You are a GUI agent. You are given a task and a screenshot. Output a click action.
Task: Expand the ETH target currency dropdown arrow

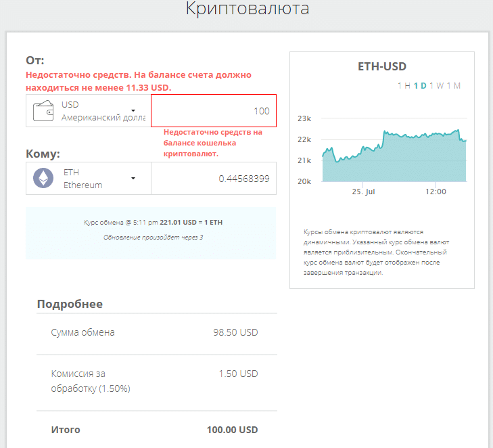133,178
